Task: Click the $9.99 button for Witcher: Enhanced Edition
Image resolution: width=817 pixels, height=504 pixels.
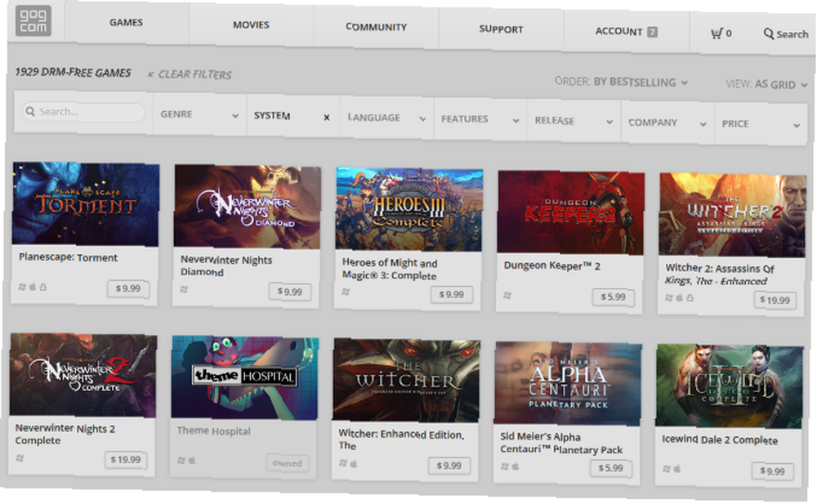Action: click(449, 466)
